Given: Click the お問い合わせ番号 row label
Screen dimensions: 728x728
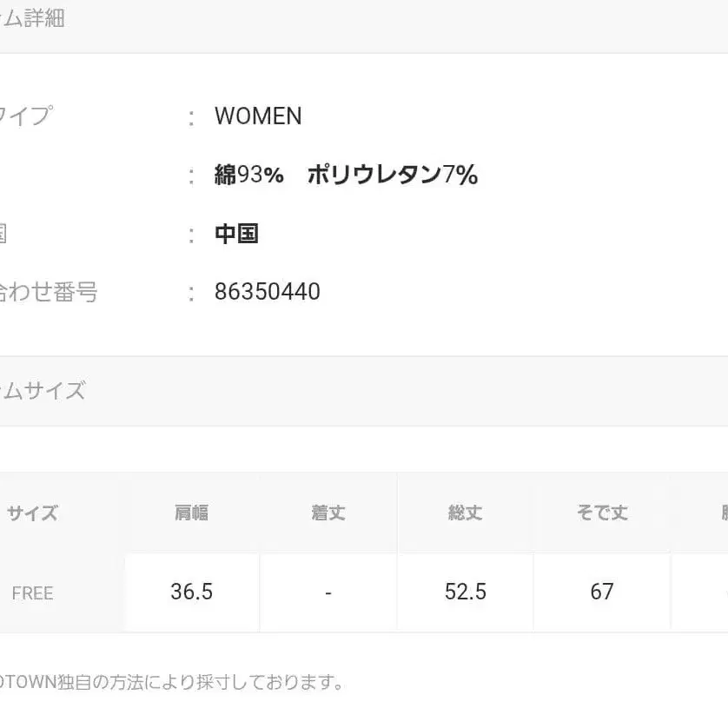Looking at the screenshot, I should point(49,292).
